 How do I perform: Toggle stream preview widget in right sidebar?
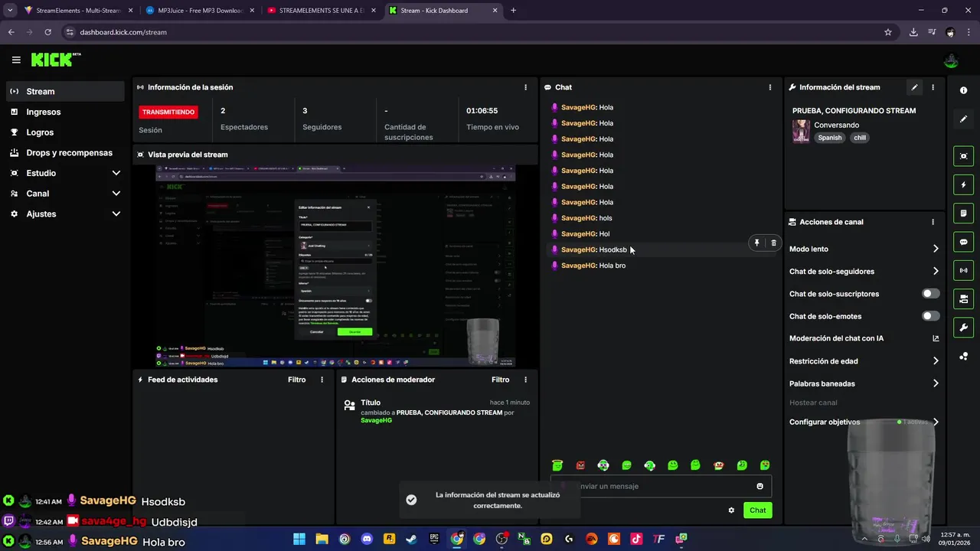pyautogui.click(x=963, y=156)
